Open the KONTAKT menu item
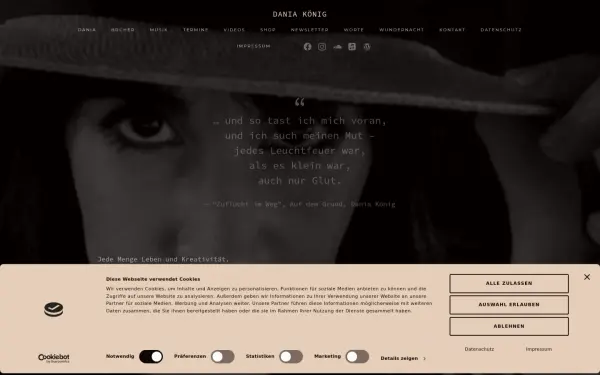 coord(452,30)
